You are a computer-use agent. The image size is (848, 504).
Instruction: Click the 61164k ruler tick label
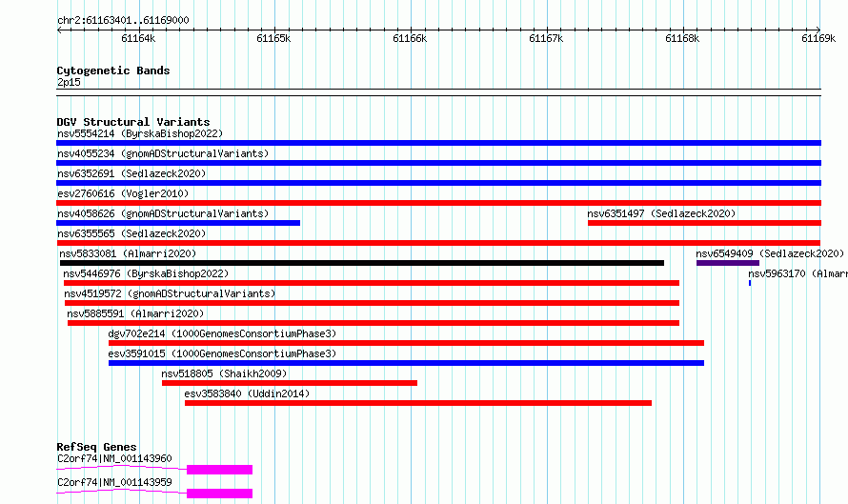click(x=138, y=38)
